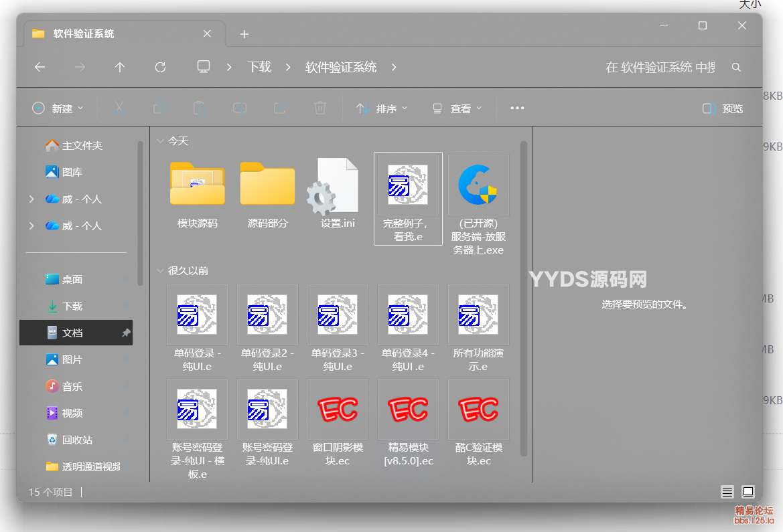Click the details view icon in the status bar
This screenshot has height=532, width=783.
[x=727, y=492]
